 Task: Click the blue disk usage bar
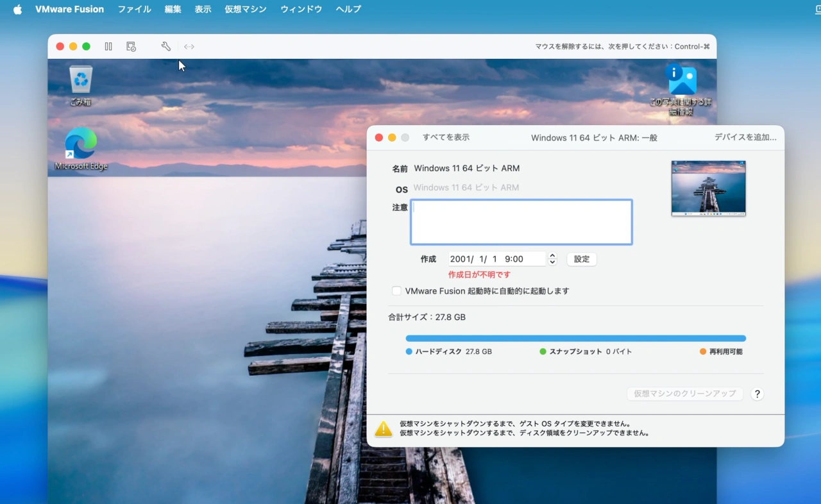pyautogui.click(x=576, y=338)
